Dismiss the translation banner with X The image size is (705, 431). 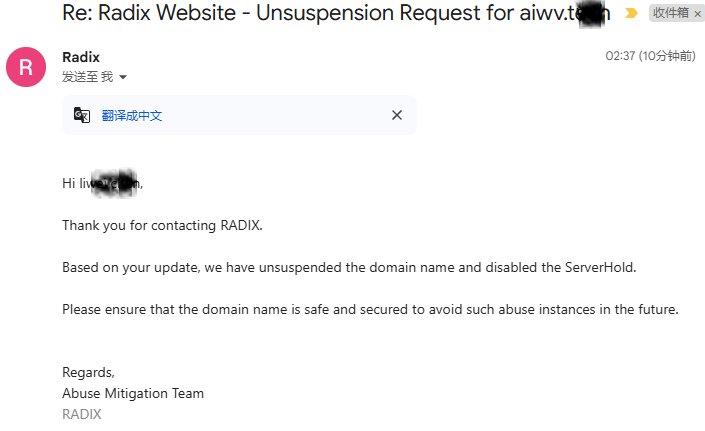[x=397, y=115]
